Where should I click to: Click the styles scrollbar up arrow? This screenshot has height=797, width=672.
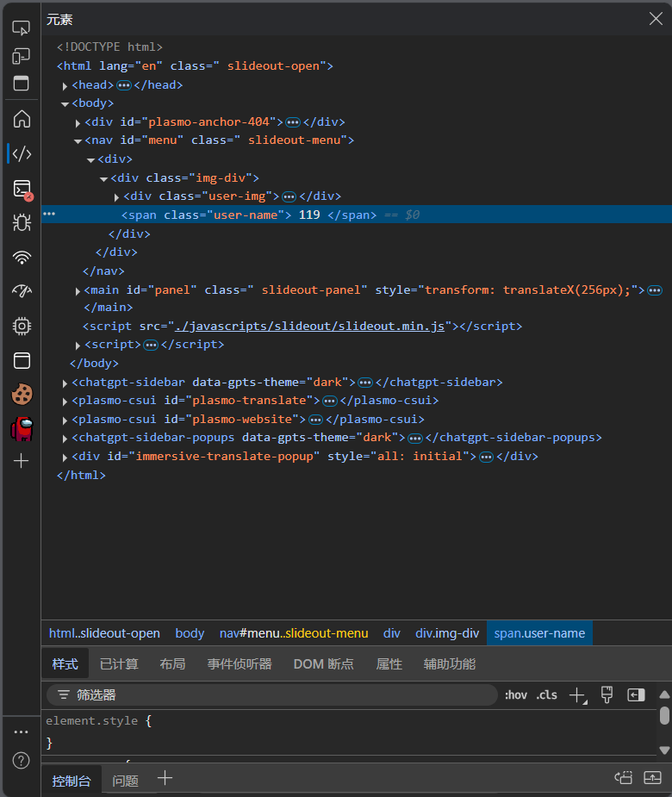pyautogui.click(x=664, y=694)
